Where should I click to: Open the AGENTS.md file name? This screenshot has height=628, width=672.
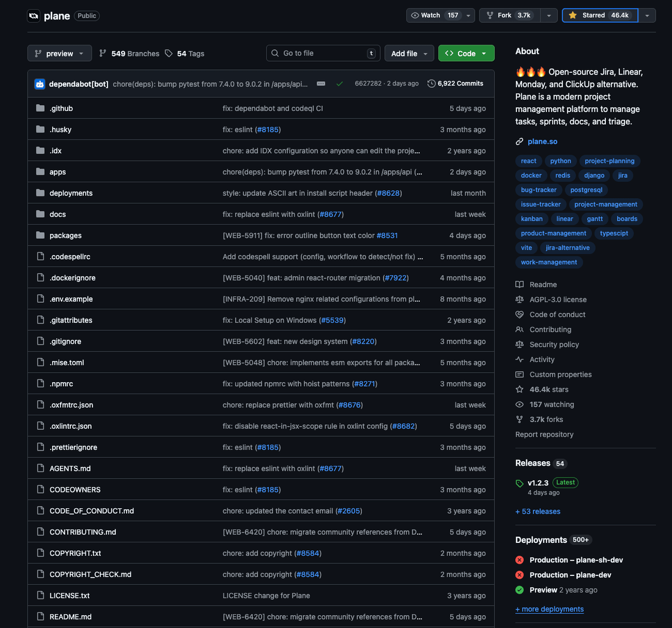click(70, 468)
